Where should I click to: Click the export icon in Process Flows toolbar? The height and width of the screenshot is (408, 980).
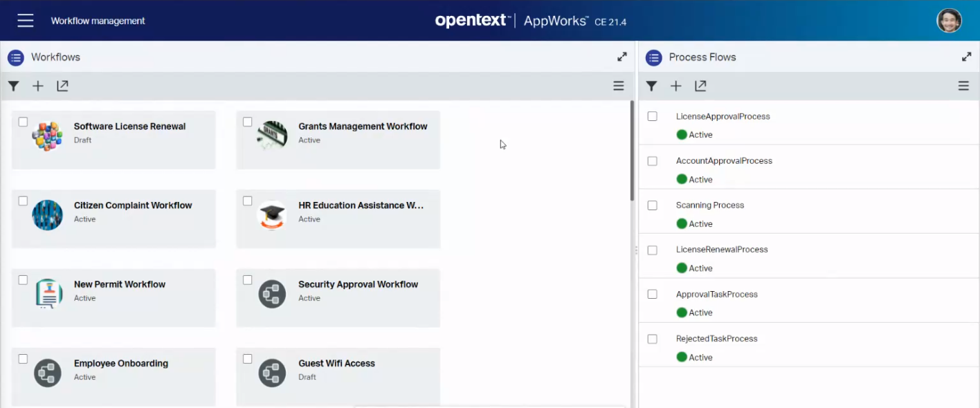tap(700, 86)
